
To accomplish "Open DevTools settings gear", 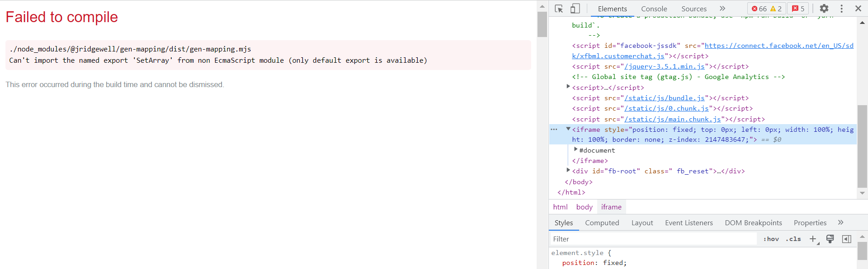I will click(x=824, y=9).
